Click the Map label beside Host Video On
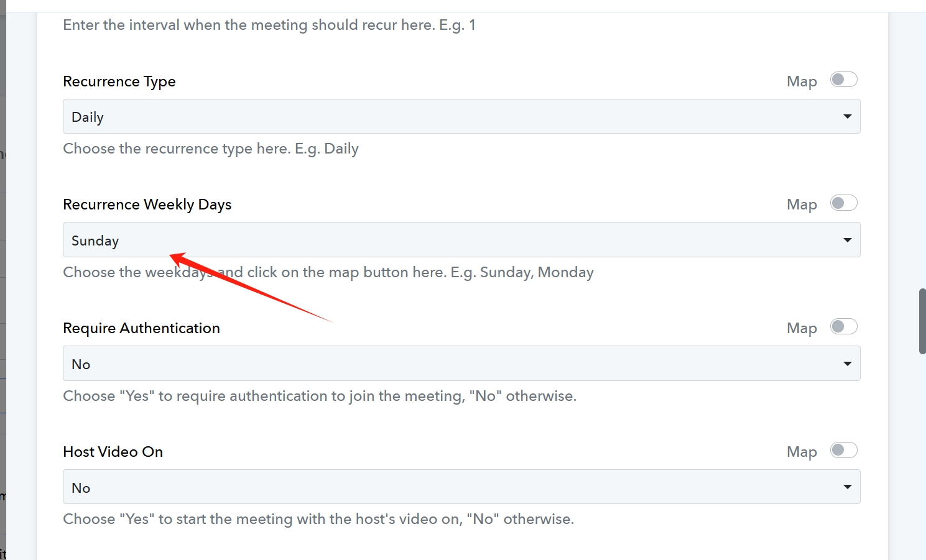This screenshot has height=560, width=926. pyautogui.click(x=802, y=452)
